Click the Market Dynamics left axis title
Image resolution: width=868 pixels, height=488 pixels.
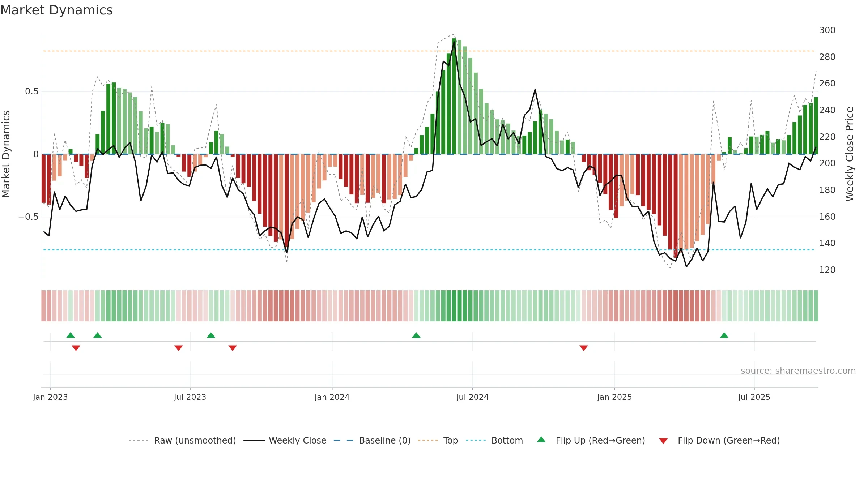6,154
